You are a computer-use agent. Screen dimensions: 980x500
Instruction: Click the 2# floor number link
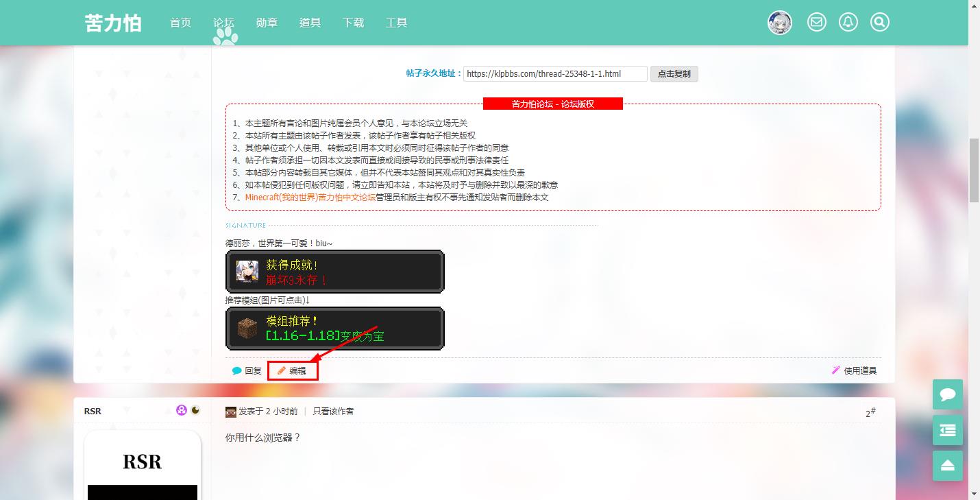point(870,412)
